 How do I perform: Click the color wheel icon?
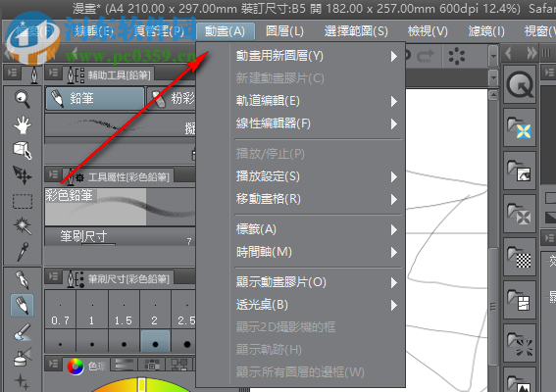click(x=76, y=367)
